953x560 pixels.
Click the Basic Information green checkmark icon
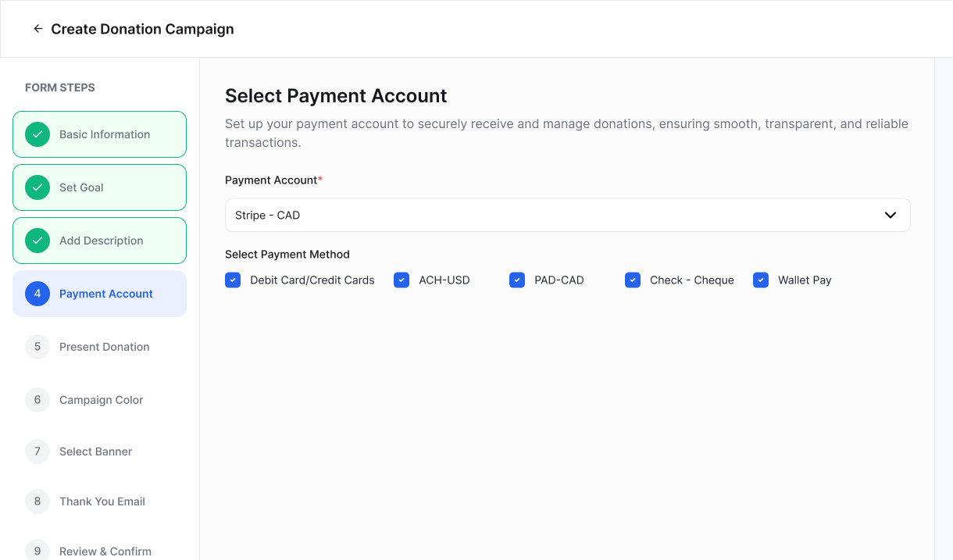tap(37, 134)
